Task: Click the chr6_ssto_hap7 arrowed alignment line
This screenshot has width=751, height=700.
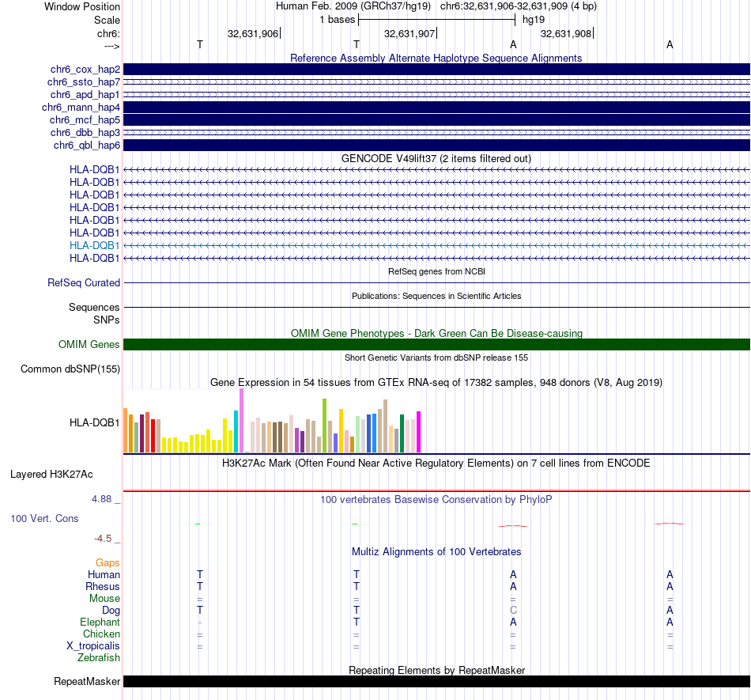Action: [436, 82]
